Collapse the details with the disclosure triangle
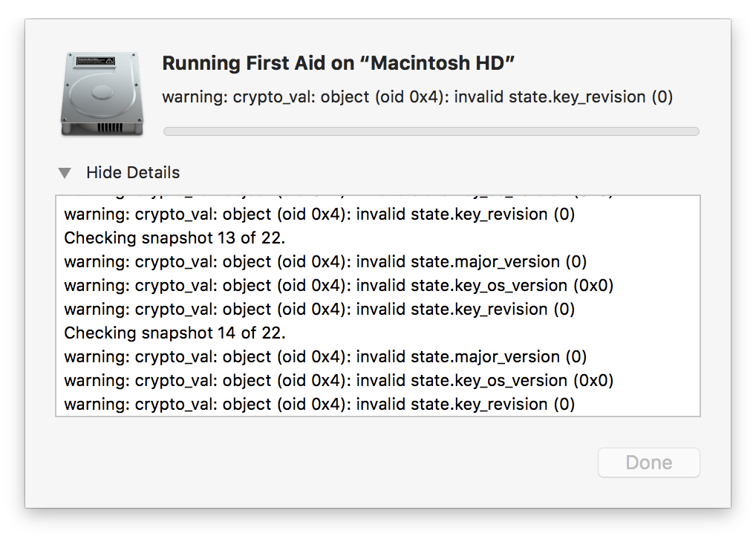756x539 pixels. coord(65,173)
